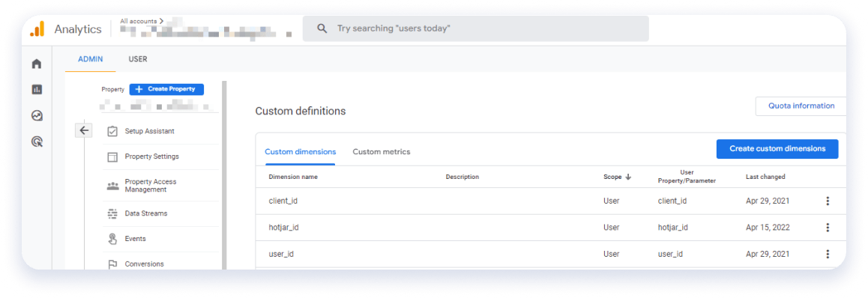The height and width of the screenshot is (298, 868).
Task: Click the Create custom dimensions button
Action: coord(777,149)
